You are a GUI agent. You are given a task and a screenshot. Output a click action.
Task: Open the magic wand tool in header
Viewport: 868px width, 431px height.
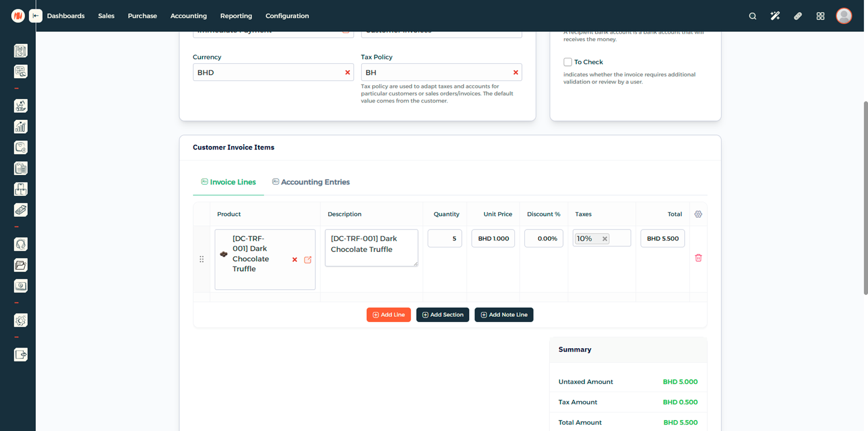pos(775,16)
